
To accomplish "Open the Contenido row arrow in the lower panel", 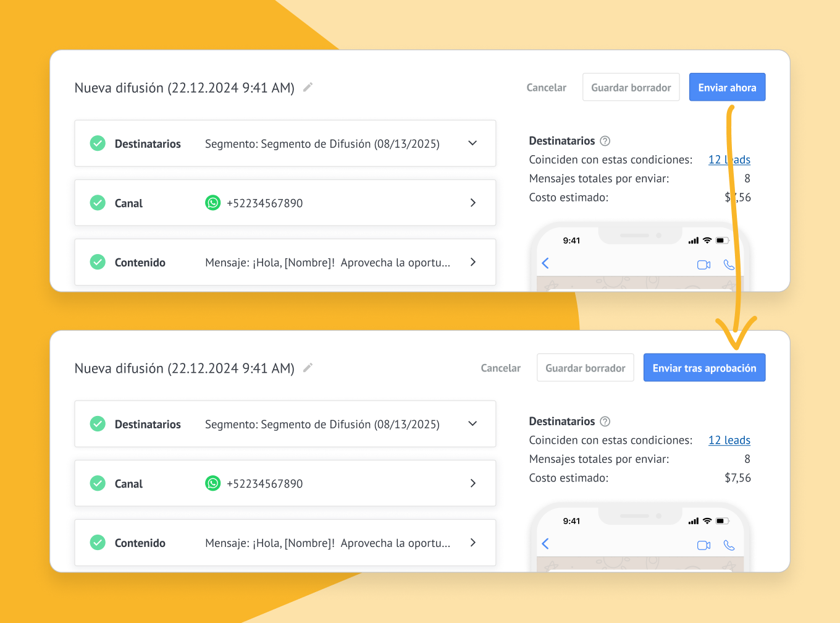I will [x=472, y=543].
